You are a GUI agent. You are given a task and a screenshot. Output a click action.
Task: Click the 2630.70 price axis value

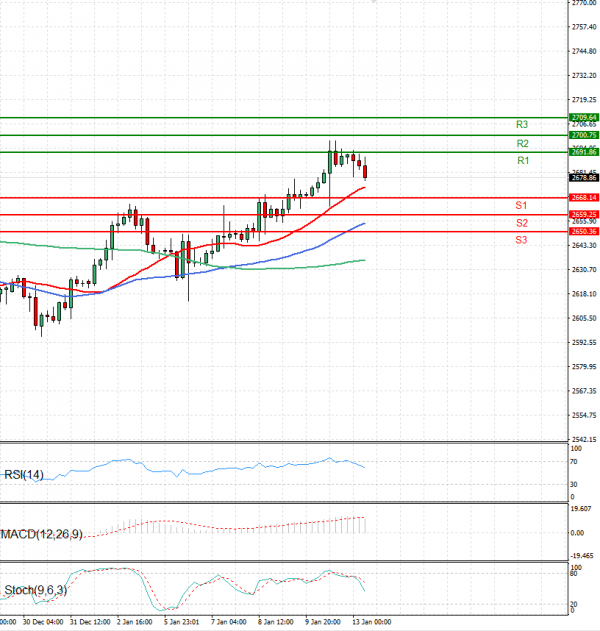(584, 270)
